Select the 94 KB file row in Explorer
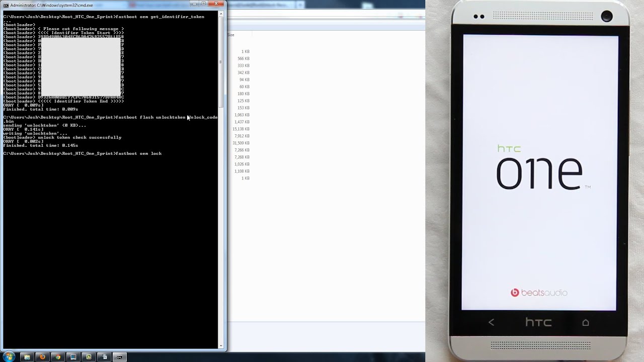This screenshot has height=362, width=644. tap(244, 79)
